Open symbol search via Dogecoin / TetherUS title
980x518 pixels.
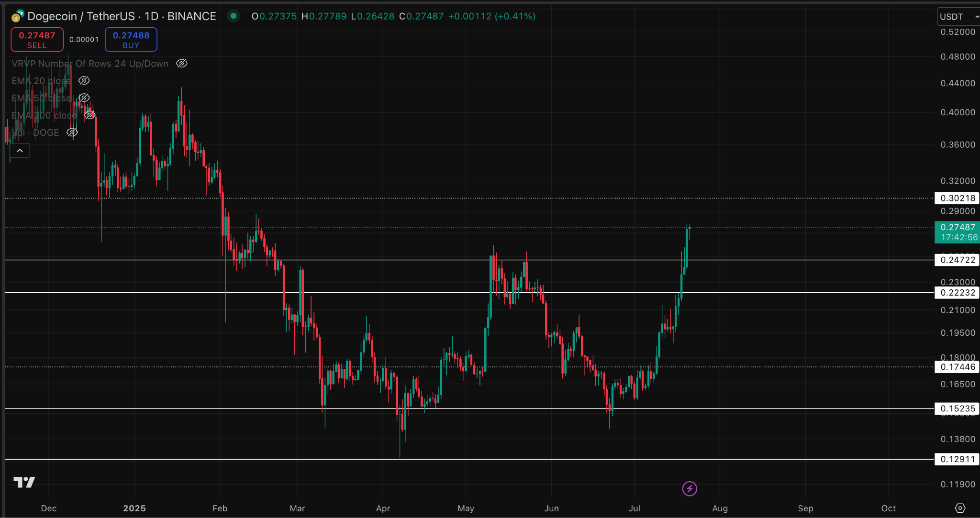click(x=122, y=16)
